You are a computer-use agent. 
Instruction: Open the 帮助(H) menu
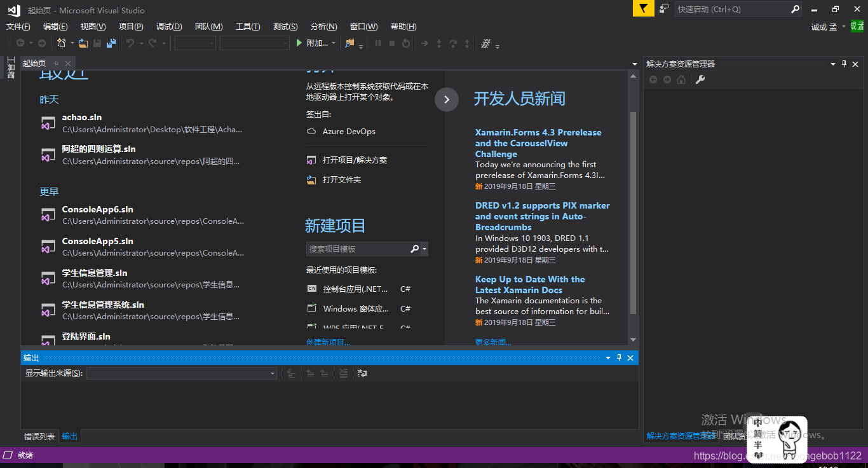[x=403, y=26]
